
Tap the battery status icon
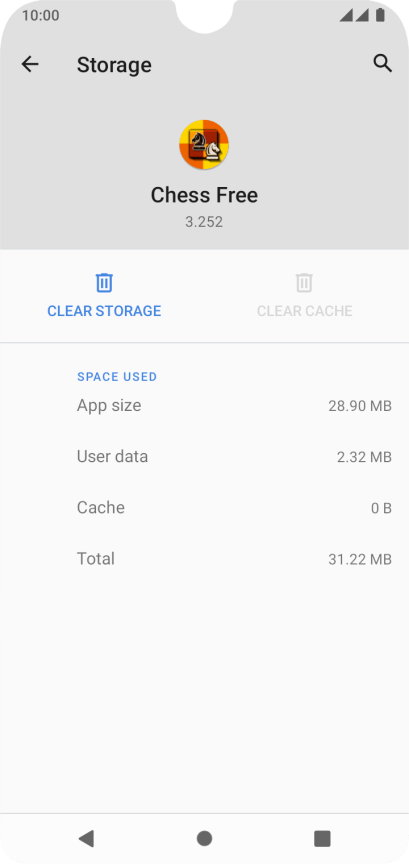pyautogui.click(x=380, y=15)
